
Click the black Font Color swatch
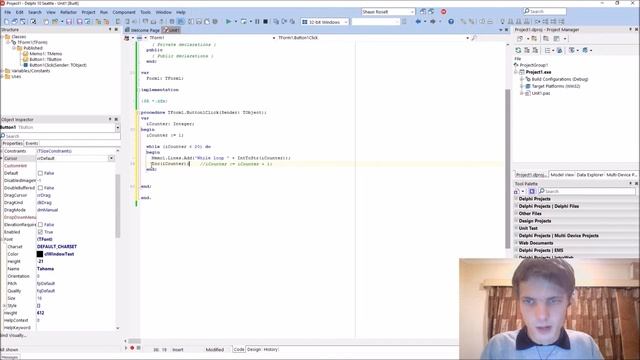[x=40, y=254]
